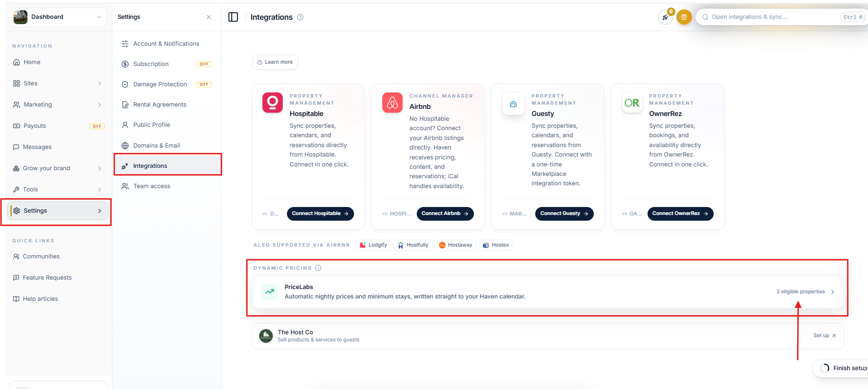Click the Integrations help question-mark icon
The height and width of the screenshot is (389, 868).
pos(300,17)
